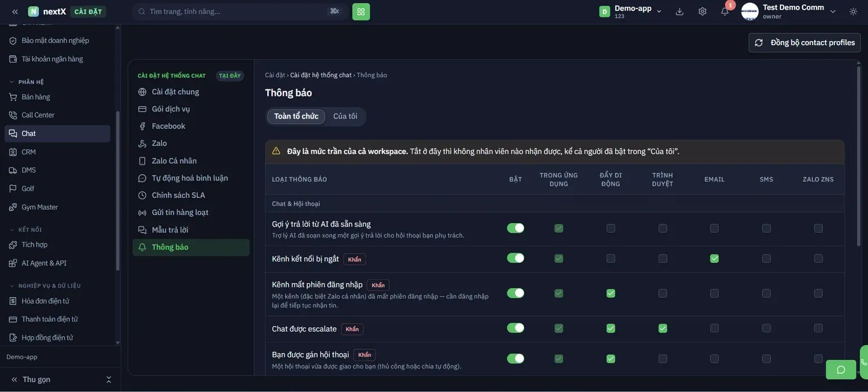Switch to the Của tôi tab
The width and height of the screenshot is (868, 392).
[x=345, y=116]
